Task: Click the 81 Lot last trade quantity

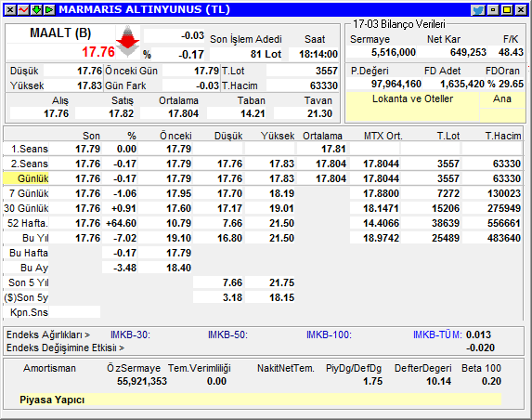Action: (x=266, y=54)
